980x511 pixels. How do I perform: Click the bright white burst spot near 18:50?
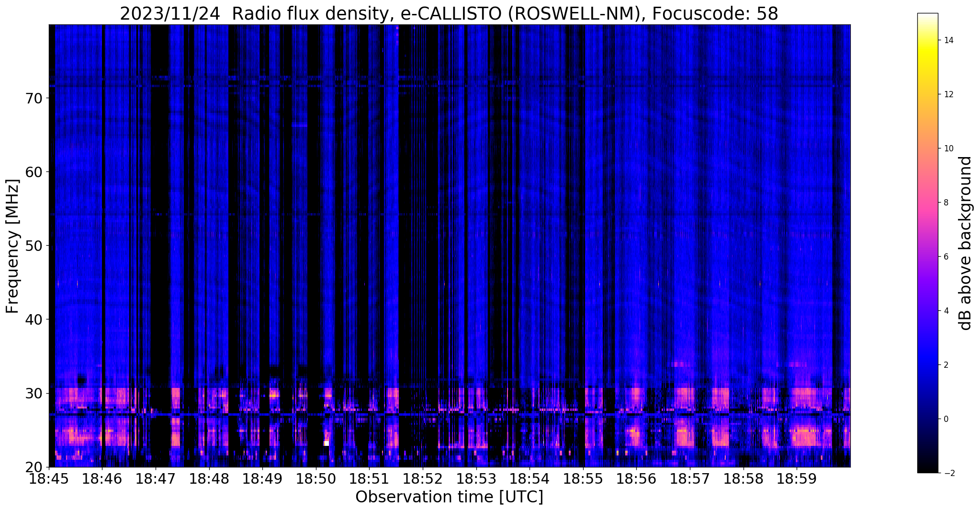[x=326, y=443]
